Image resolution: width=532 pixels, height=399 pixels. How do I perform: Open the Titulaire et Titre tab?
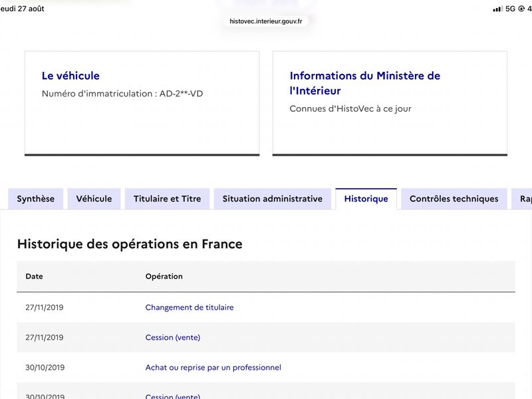pos(168,199)
